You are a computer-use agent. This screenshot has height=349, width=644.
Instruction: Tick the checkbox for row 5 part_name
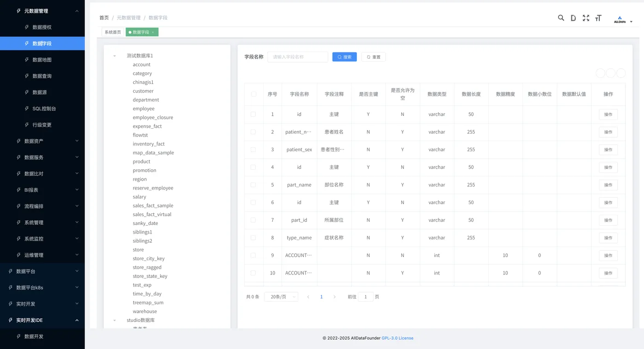click(253, 184)
